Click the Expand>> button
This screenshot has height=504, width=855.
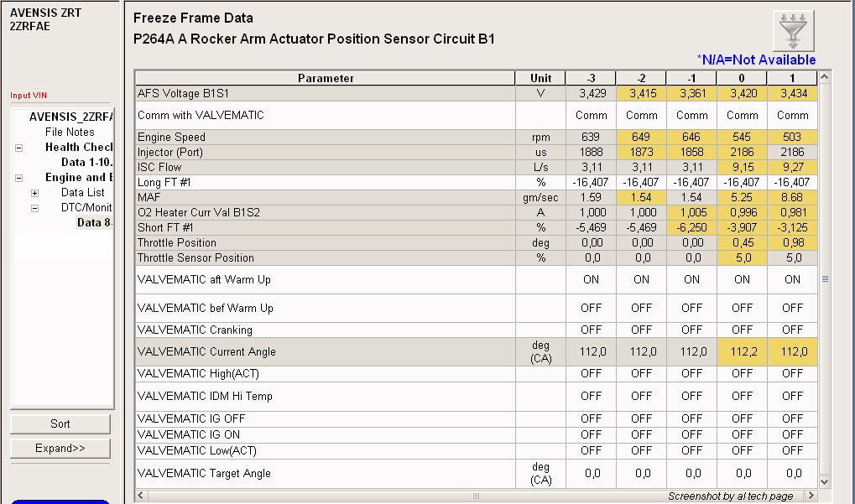60,449
